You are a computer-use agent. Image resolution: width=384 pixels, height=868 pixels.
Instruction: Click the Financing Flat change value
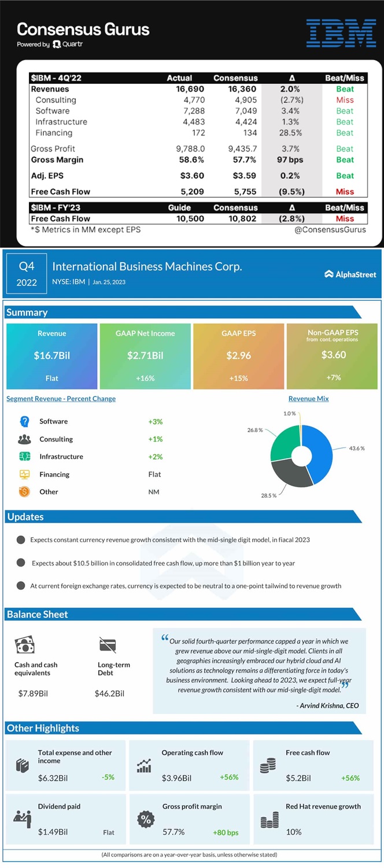tap(154, 475)
